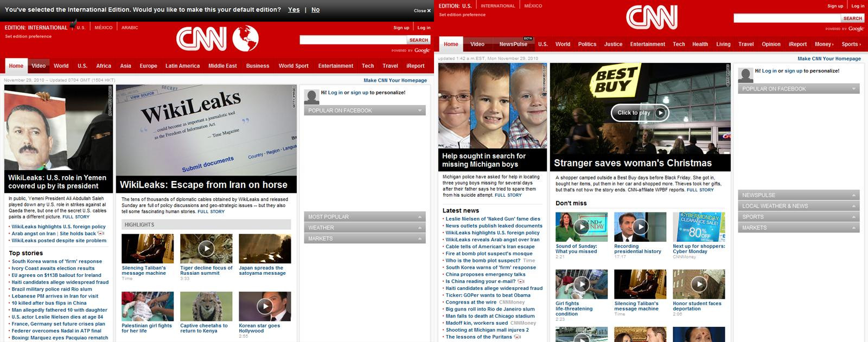Open Leslie Nielsen of 'Naked Gun' fame dies
868x342 pixels.
493,219
